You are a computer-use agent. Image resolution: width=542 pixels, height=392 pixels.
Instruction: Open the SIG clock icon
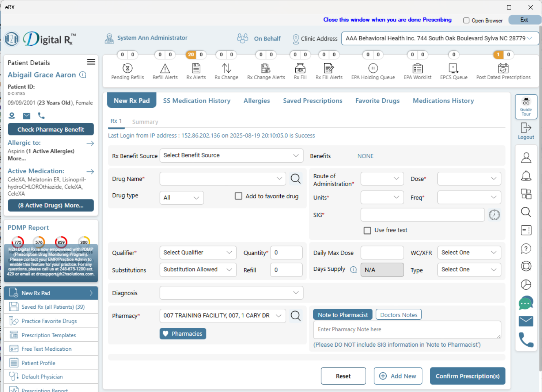coord(494,215)
